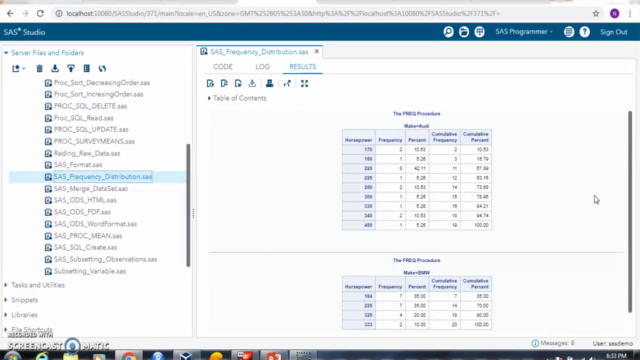Expand the Table of Contents
The height and width of the screenshot is (360, 640).
click(209, 98)
